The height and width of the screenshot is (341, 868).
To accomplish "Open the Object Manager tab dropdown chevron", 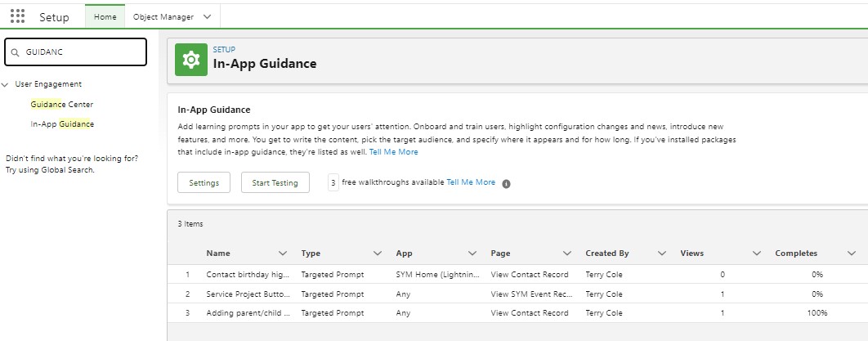I will [x=207, y=16].
